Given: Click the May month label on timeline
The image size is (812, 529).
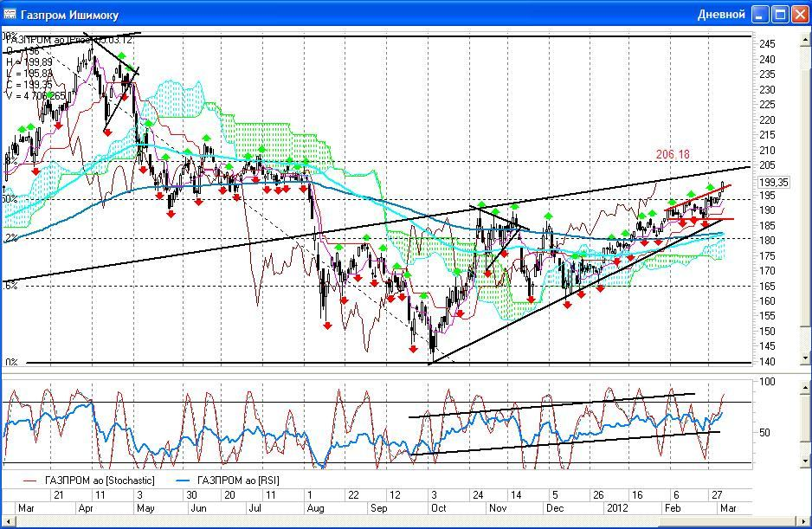Looking at the screenshot, I should [x=145, y=507].
